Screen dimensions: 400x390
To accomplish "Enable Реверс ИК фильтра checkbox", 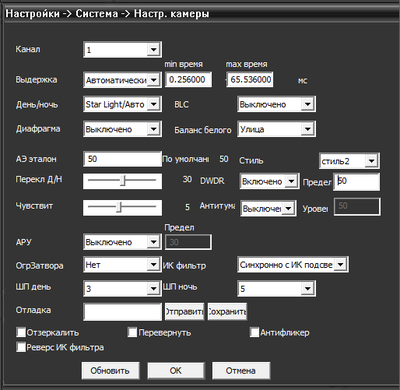I will [x=21, y=347].
